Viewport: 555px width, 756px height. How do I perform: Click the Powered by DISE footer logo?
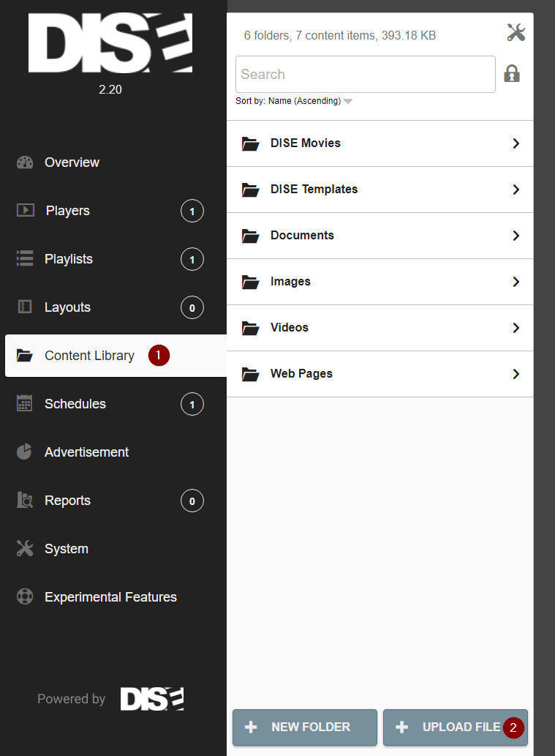point(152,699)
